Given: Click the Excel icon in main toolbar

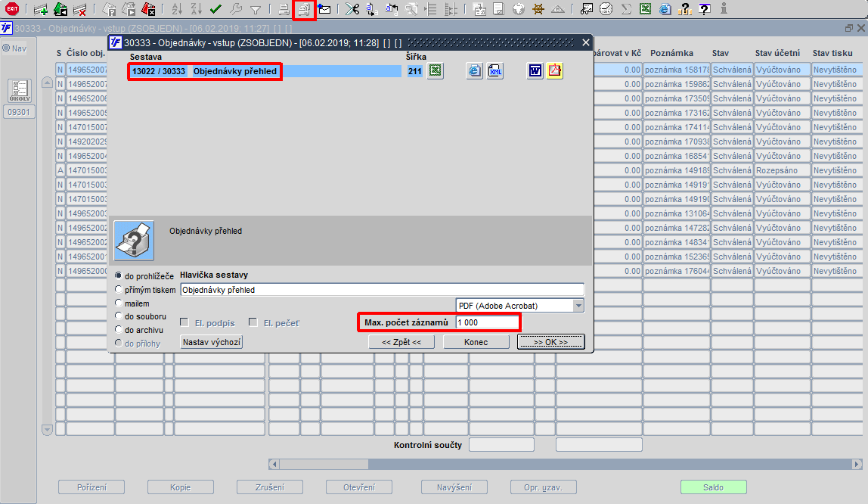Looking at the screenshot, I should pos(646,9).
